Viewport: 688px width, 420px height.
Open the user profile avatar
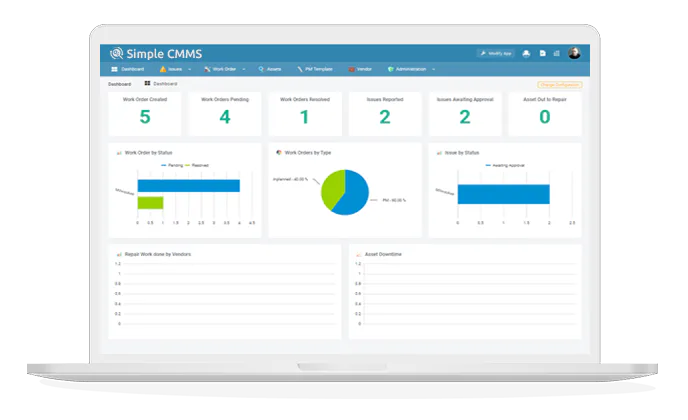[574, 53]
